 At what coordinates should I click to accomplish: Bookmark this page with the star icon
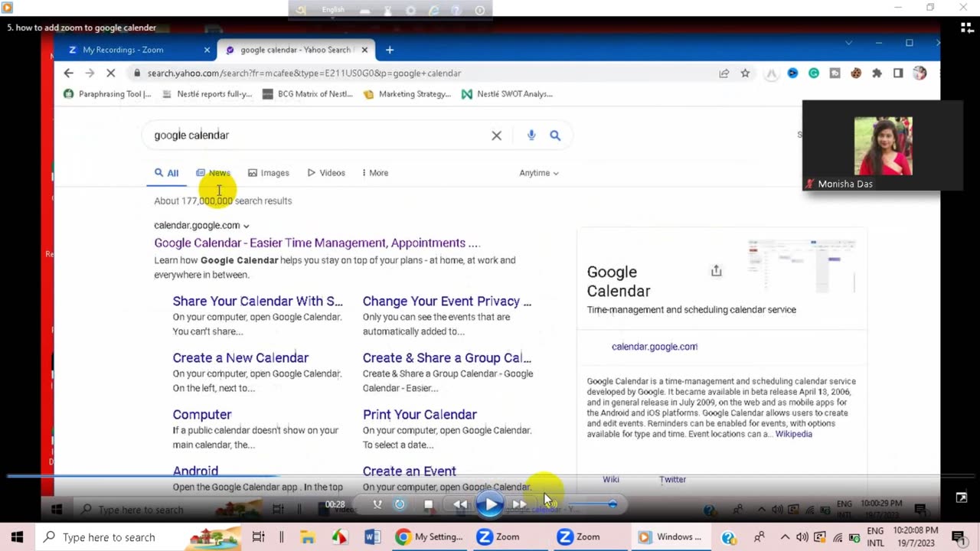745,73
